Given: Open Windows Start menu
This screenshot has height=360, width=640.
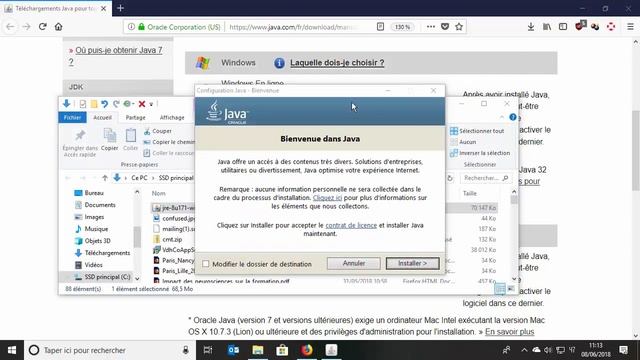Looking at the screenshot, I should 12,350.
